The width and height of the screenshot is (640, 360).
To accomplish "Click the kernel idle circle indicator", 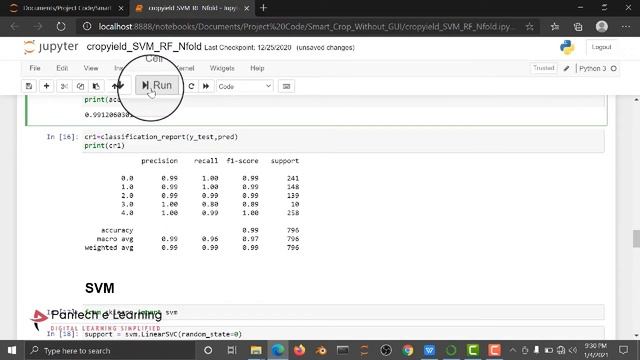I will coord(613,69).
